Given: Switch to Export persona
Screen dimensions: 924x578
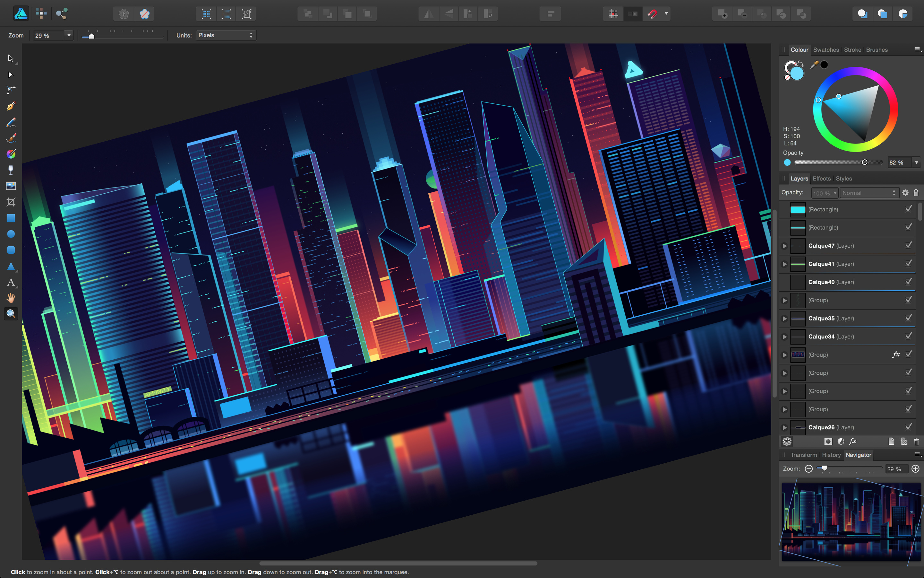Looking at the screenshot, I should pos(62,14).
